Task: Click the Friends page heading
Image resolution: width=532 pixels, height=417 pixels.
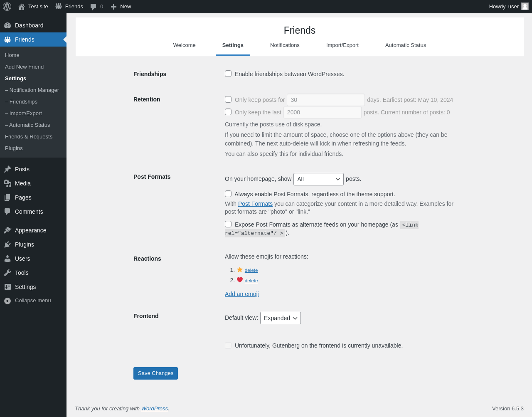Action: (300, 30)
